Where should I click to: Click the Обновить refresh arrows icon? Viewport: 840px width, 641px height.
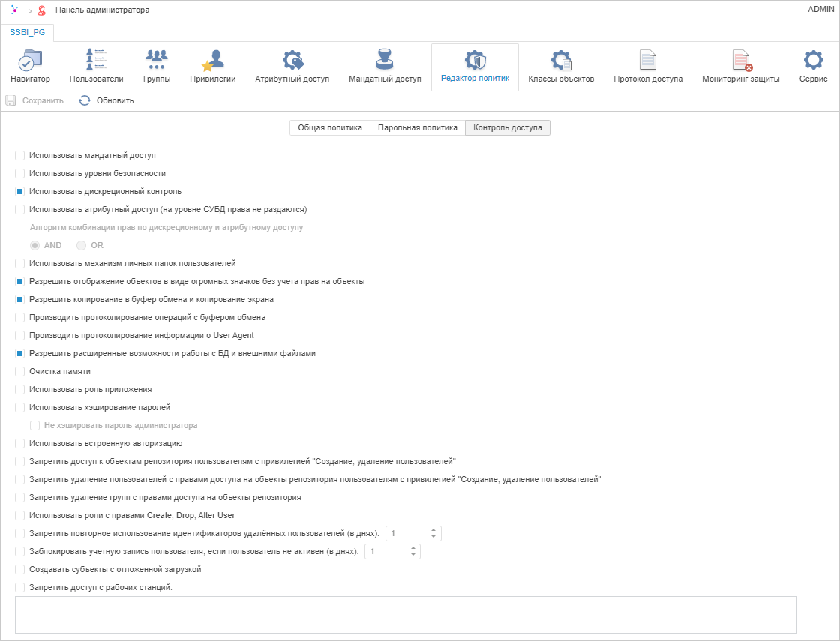(85, 100)
